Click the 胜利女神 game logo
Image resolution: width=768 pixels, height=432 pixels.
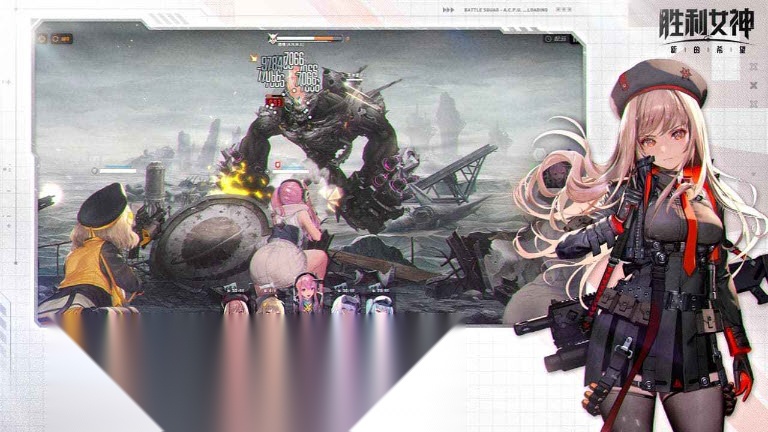tap(705, 29)
